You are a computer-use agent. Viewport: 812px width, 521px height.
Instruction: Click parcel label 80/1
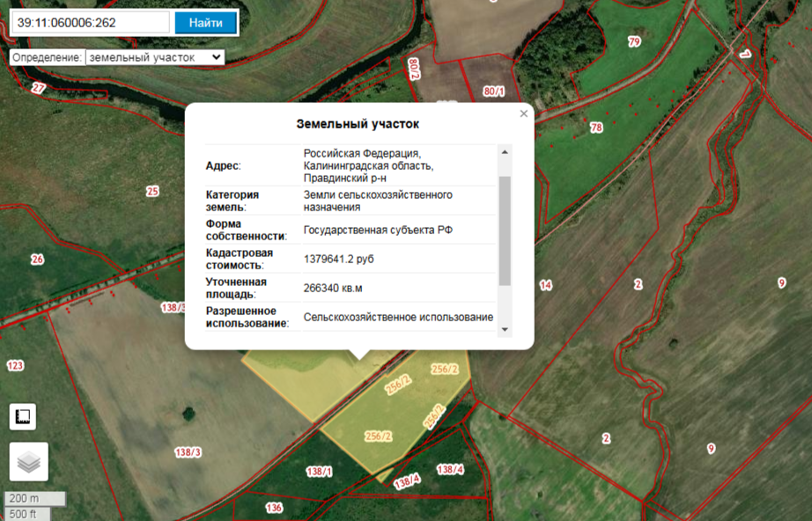pos(494,92)
